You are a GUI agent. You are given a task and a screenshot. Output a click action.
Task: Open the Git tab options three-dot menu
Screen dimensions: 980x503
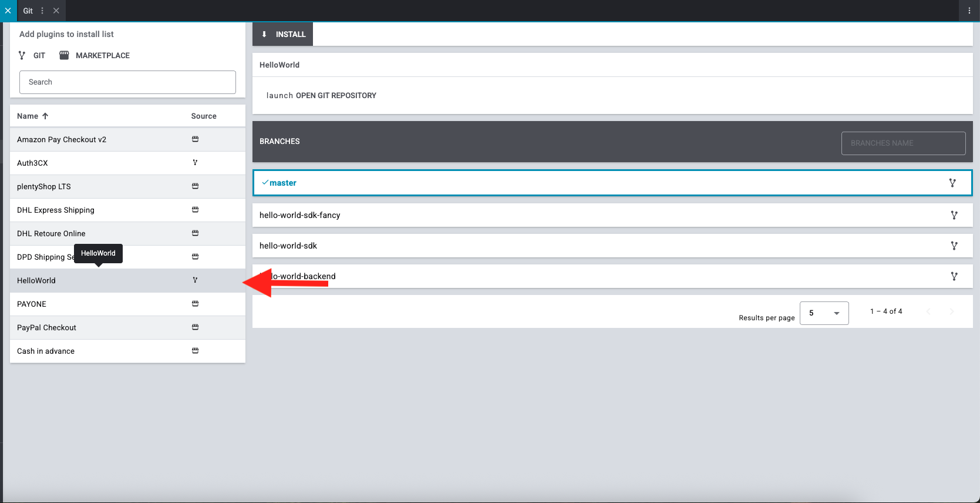[42, 11]
